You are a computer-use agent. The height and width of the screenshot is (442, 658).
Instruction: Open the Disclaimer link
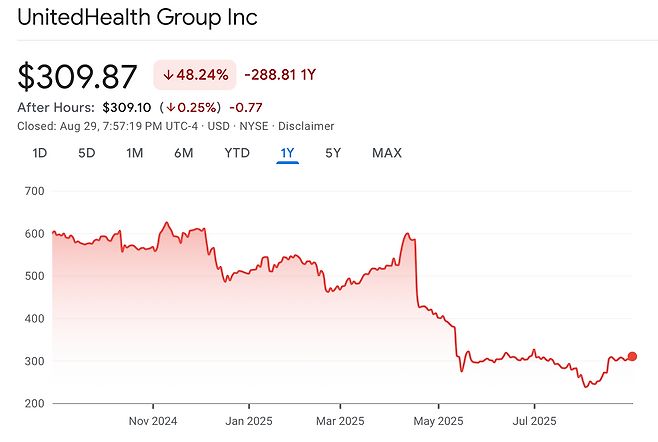click(x=306, y=126)
